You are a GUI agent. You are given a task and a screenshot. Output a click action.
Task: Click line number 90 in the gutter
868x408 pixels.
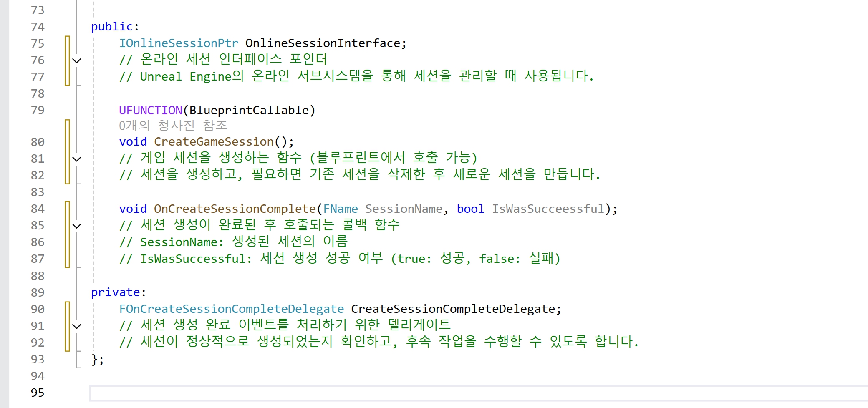click(38, 309)
